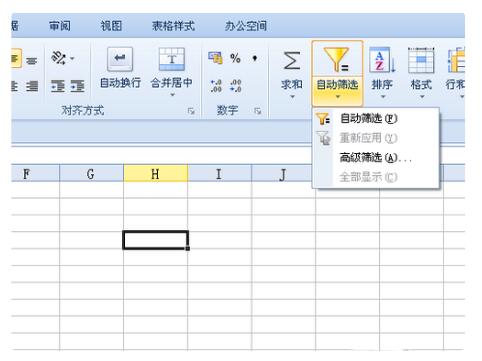This screenshot has width=482, height=361.
Task: Click the align right icon
Action: tap(32, 86)
